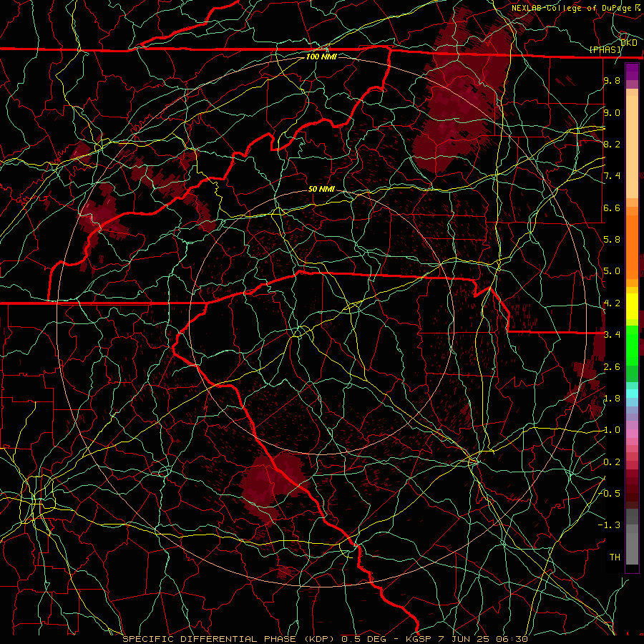The image size is (644, 644).
Task: Click the TH threshold label
Action: pos(615,557)
